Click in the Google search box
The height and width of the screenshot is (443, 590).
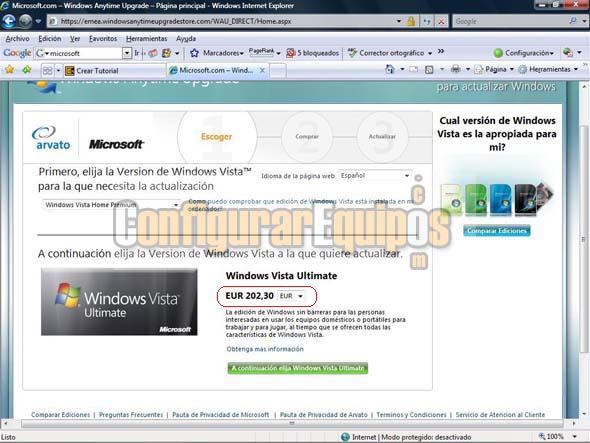point(512,21)
